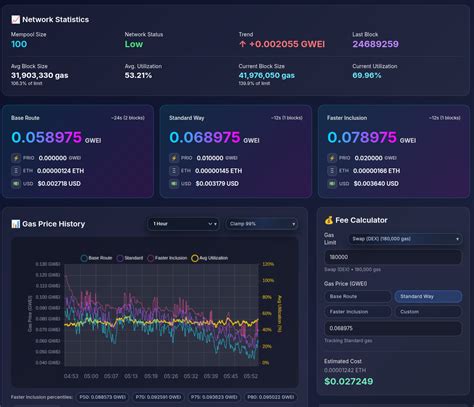Click the Network Statistics chart icon

click(x=16, y=20)
